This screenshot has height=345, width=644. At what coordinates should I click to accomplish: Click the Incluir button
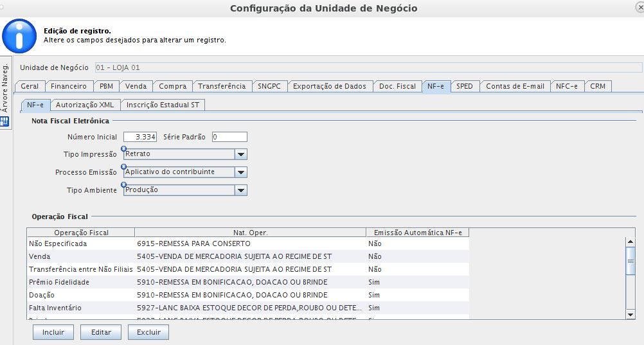[53, 332]
